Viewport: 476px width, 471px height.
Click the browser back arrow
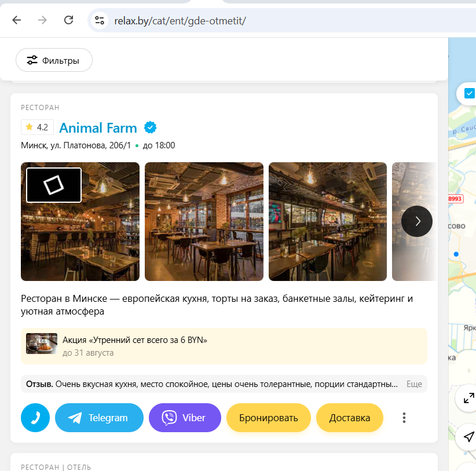point(17,20)
